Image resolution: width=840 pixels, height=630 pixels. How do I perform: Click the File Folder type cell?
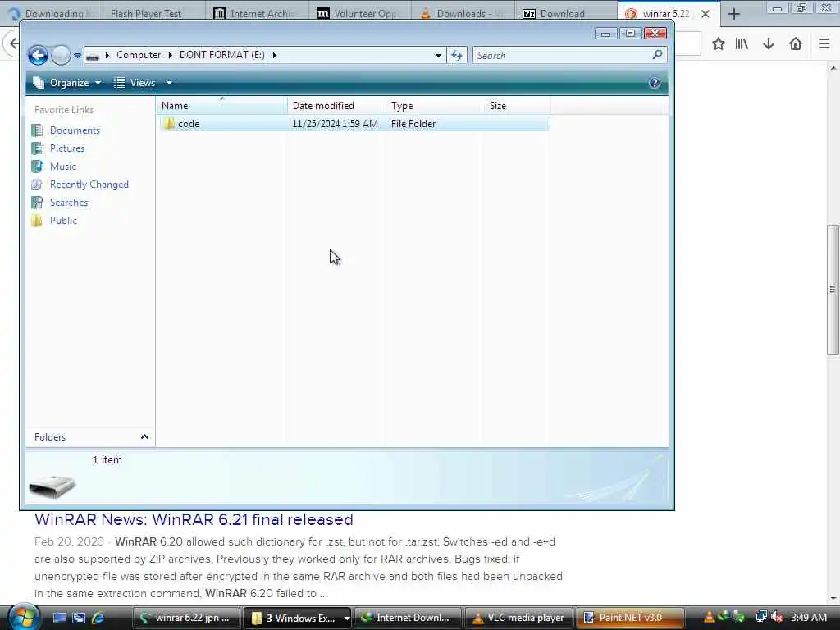413,124
